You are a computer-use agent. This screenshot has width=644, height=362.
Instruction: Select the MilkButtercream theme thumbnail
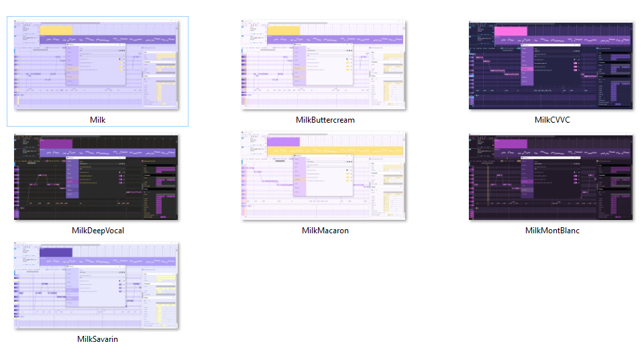(323, 65)
